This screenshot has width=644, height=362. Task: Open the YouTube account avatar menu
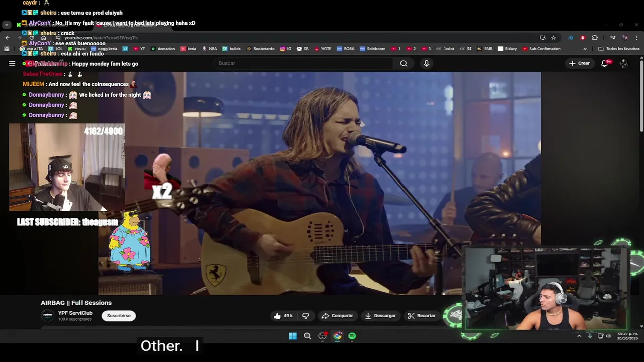624,63
